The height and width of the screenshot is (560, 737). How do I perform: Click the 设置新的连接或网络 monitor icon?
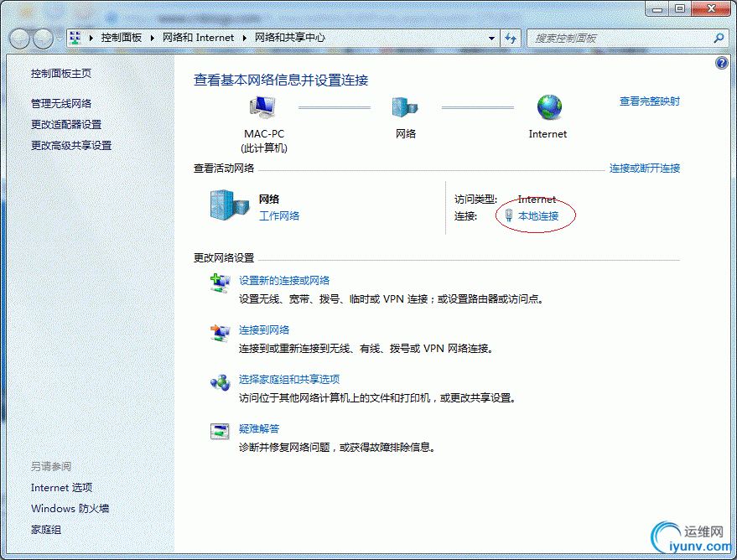220,284
